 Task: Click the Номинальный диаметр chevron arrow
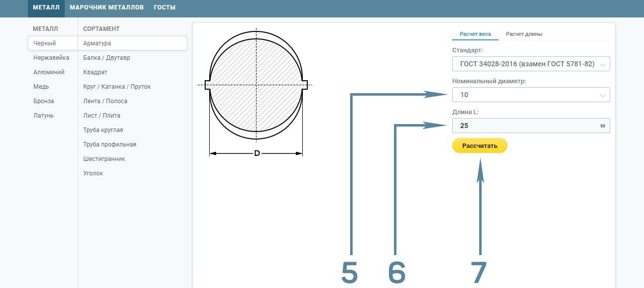coord(603,95)
